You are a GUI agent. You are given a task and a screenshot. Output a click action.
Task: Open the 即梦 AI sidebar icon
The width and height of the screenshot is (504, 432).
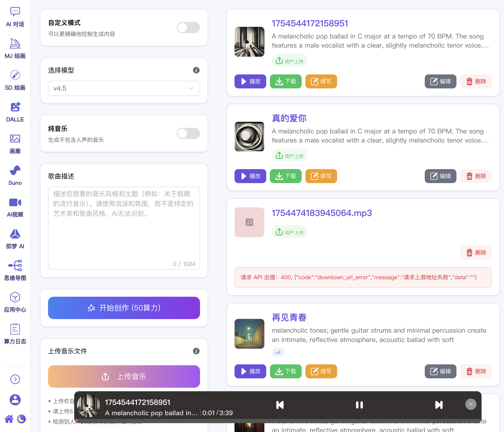(15, 234)
